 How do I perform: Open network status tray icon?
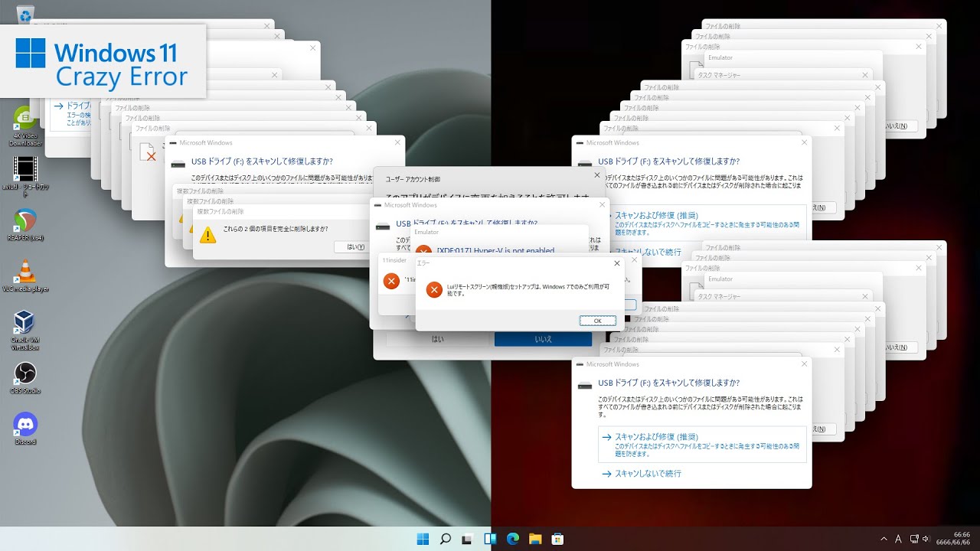914,539
